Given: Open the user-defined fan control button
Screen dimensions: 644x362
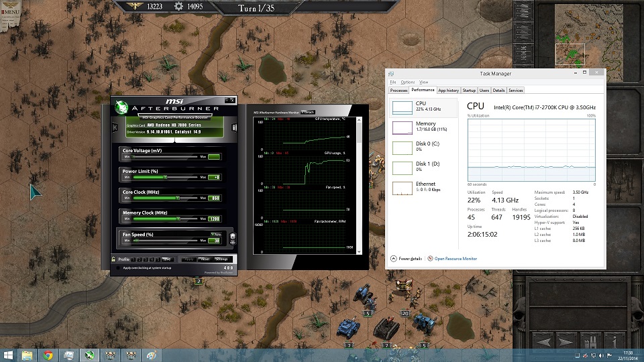Looking at the screenshot, I should 233,239.
